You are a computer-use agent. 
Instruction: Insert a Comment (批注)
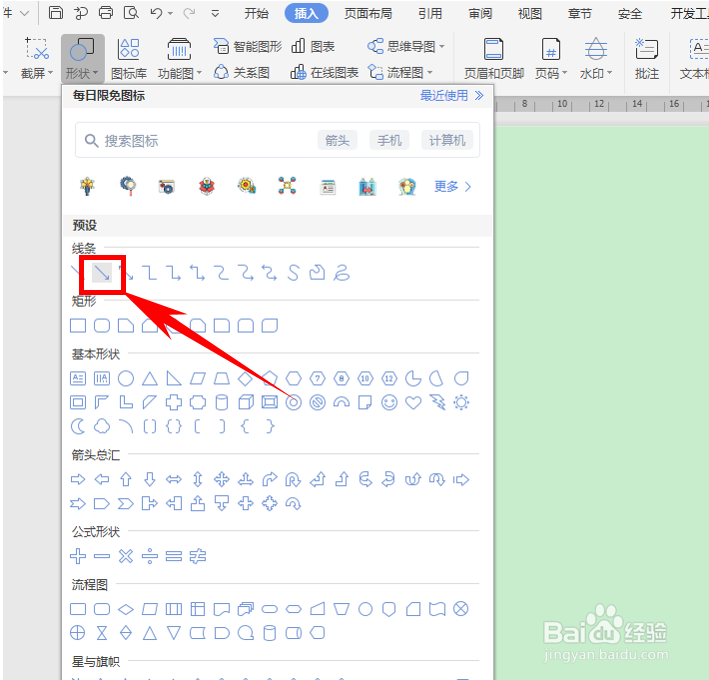[647, 59]
